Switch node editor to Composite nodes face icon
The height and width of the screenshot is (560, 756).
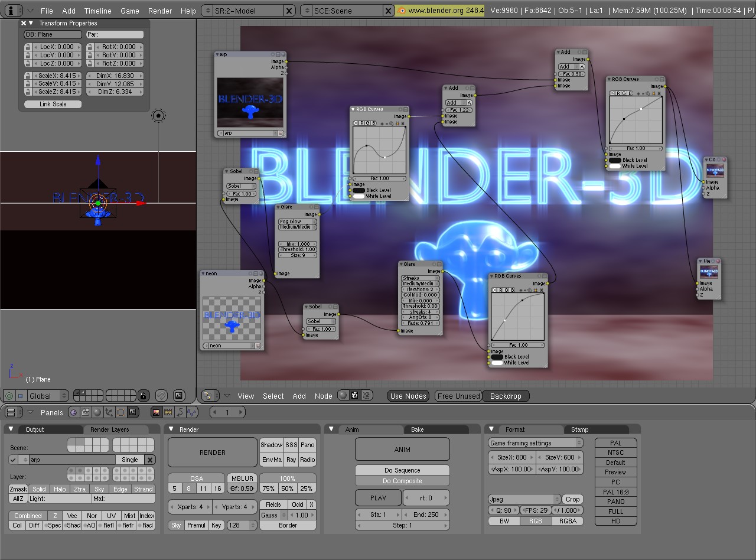tap(355, 395)
